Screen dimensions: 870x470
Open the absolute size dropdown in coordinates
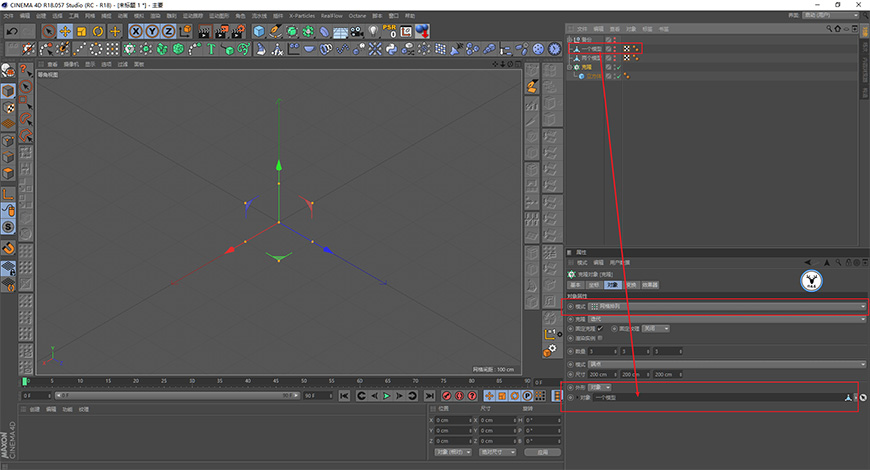coord(498,452)
